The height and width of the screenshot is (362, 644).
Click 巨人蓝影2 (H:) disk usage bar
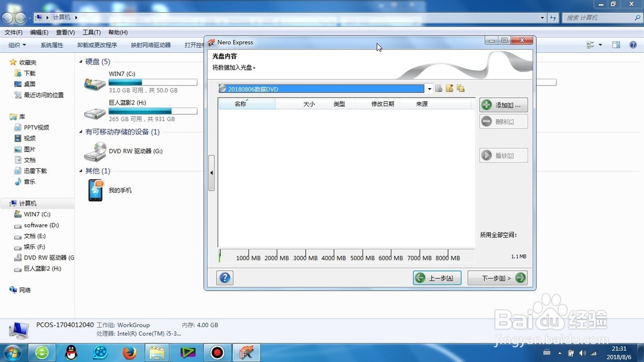point(153,111)
